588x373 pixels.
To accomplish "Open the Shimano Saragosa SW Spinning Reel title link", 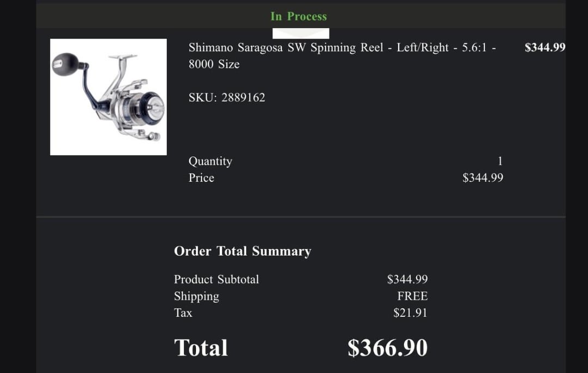I will 341,48.
